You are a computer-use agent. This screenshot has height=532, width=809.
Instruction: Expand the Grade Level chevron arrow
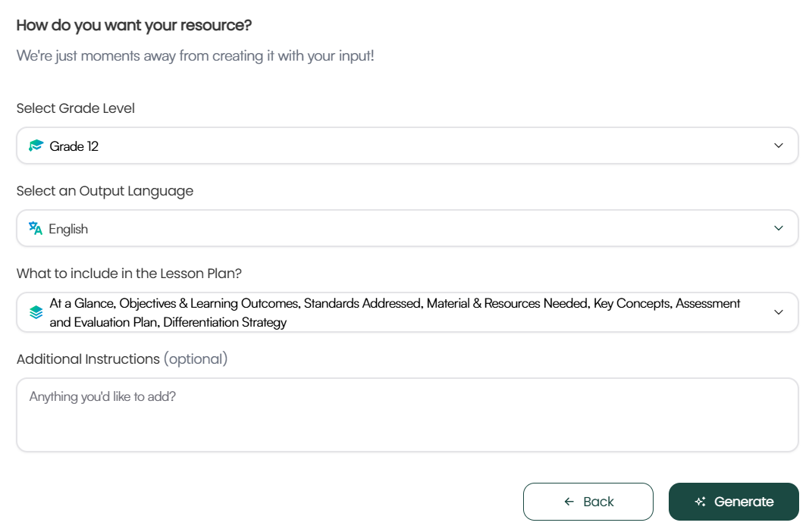[x=778, y=146]
